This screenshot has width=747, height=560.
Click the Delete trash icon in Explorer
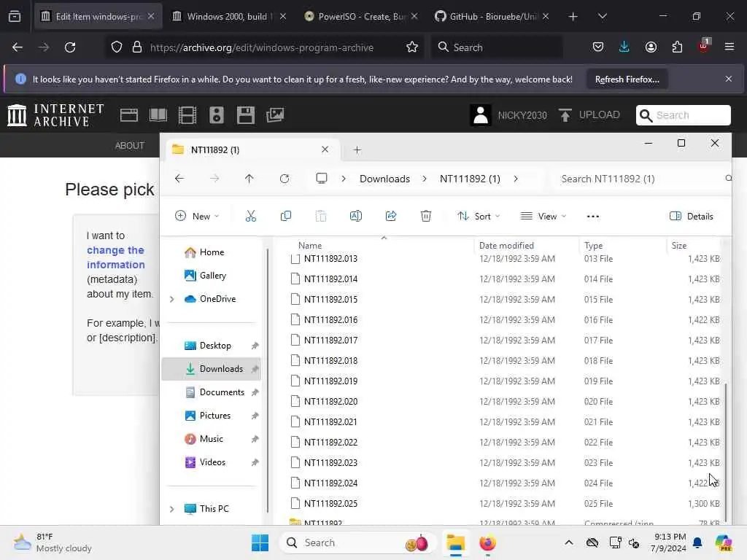click(426, 216)
